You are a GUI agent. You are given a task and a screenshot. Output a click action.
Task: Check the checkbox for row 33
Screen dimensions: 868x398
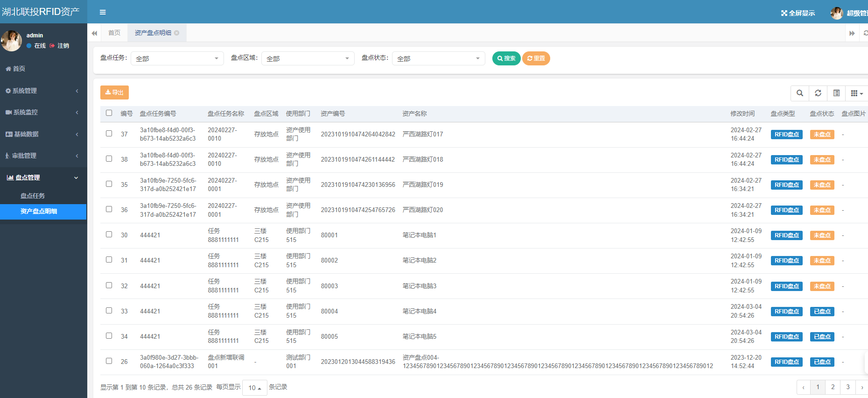click(x=109, y=310)
